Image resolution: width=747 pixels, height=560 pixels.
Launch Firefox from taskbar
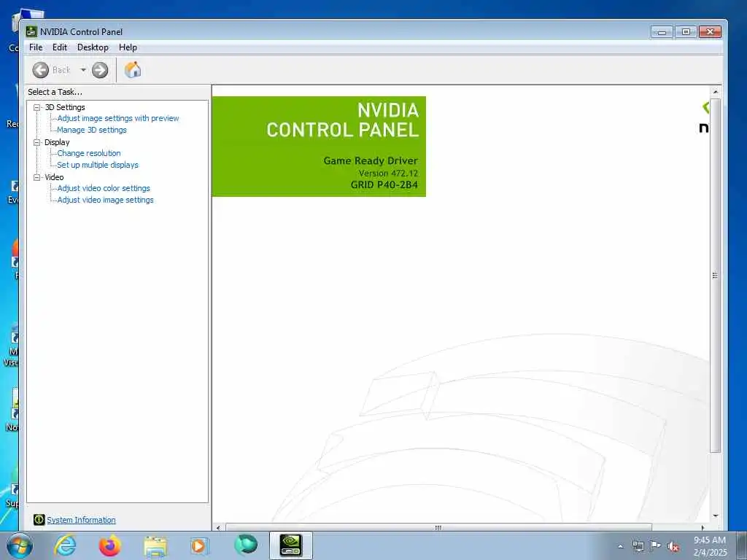(x=109, y=545)
